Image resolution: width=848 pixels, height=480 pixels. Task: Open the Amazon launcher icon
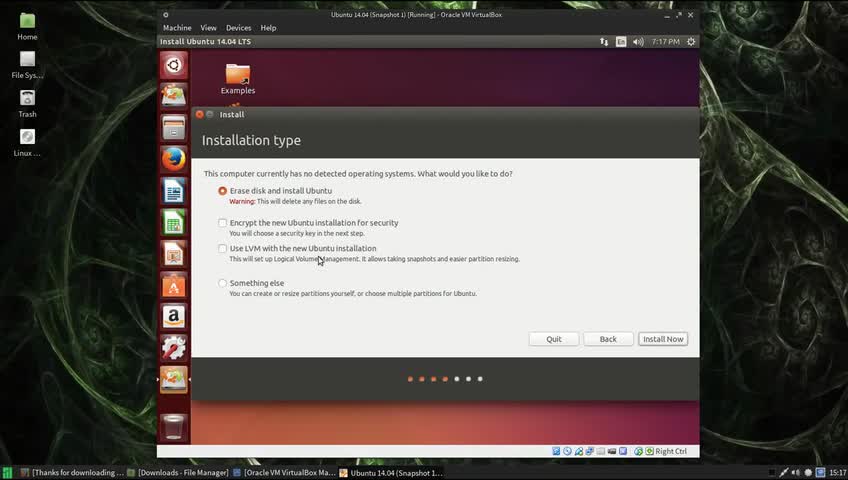[174, 317]
